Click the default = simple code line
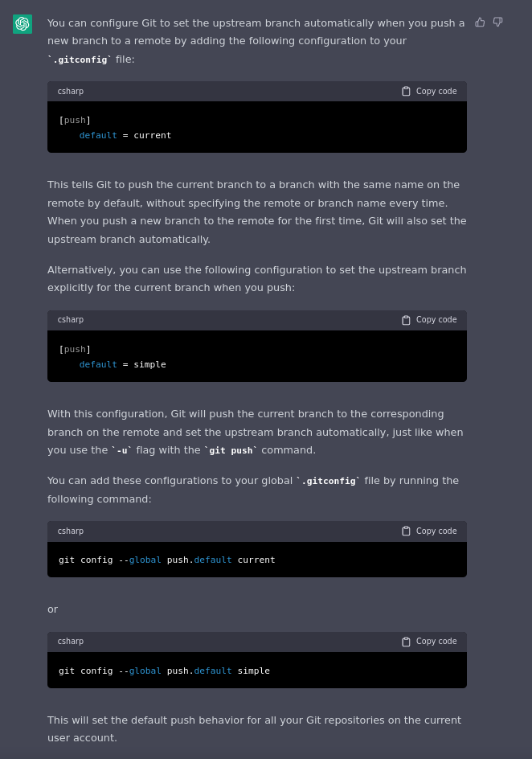The width and height of the screenshot is (532, 759). click(122, 364)
